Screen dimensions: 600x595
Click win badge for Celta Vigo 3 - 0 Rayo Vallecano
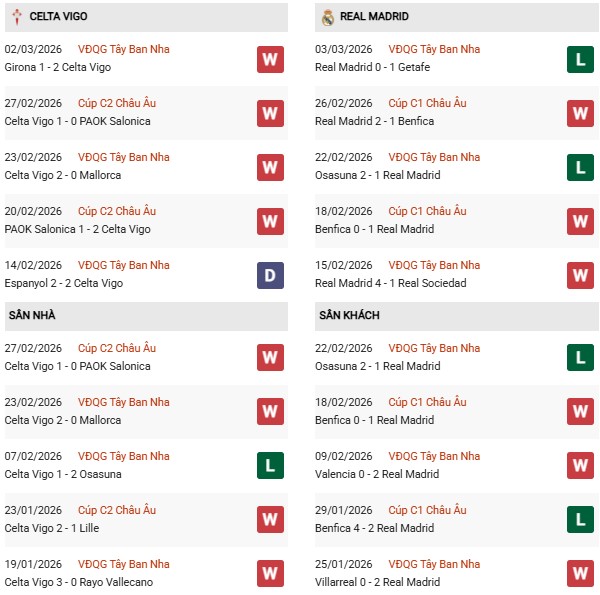tap(270, 573)
